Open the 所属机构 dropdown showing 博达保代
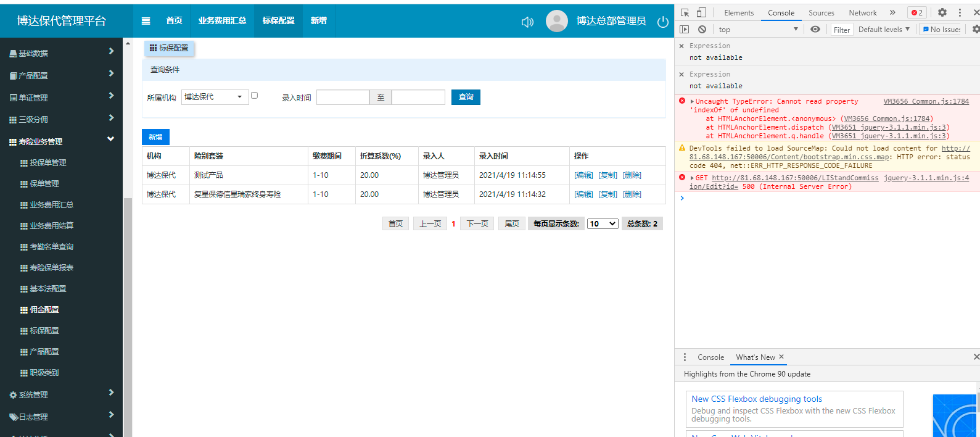The height and width of the screenshot is (437, 980). pos(215,97)
